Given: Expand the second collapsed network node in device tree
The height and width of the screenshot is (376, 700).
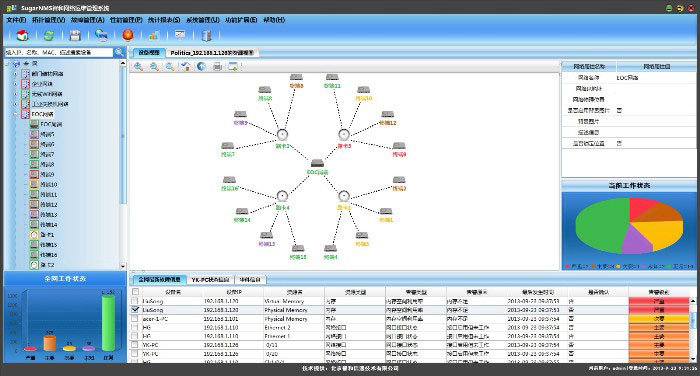Looking at the screenshot, I should pyautogui.click(x=15, y=84).
